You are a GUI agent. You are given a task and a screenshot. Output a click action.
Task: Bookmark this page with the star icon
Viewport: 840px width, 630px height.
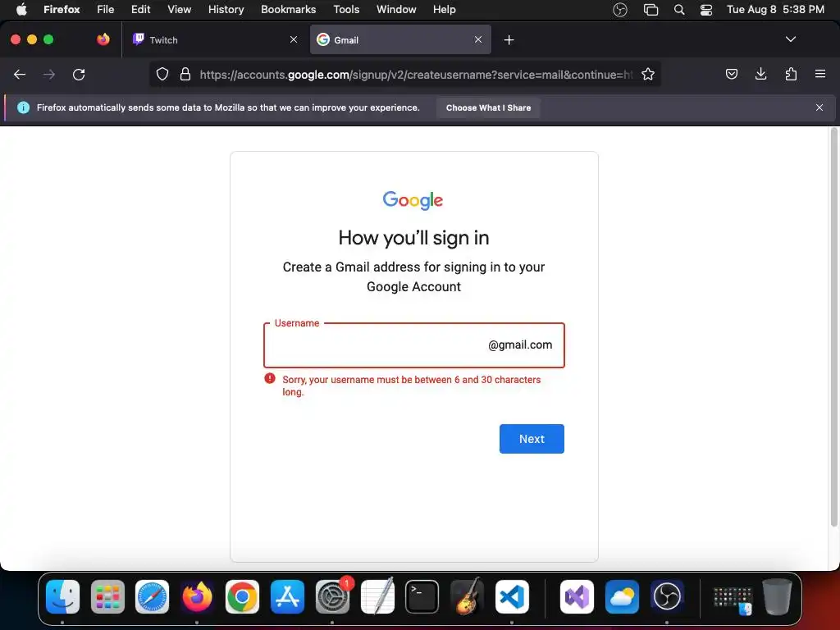tap(648, 74)
